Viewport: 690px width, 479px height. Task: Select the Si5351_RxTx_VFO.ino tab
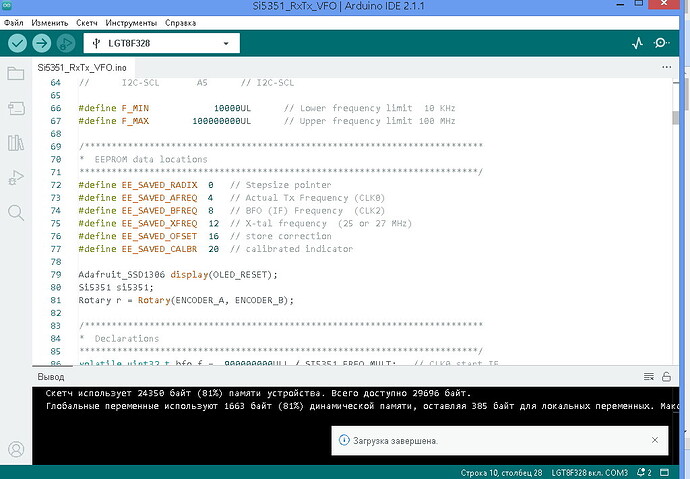(82, 68)
